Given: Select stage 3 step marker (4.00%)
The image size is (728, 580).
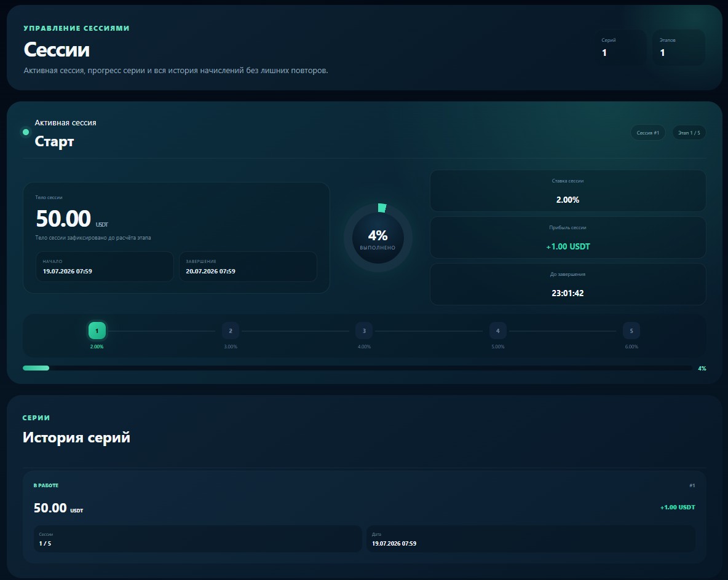Looking at the screenshot, I should [x=364, y=331].
